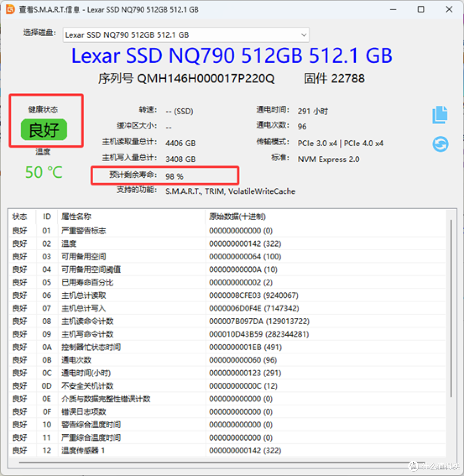This screenshot has width=464, height=476.
Task: Select the 可用备用空间 row with ID 03
Action: (227, 257)
